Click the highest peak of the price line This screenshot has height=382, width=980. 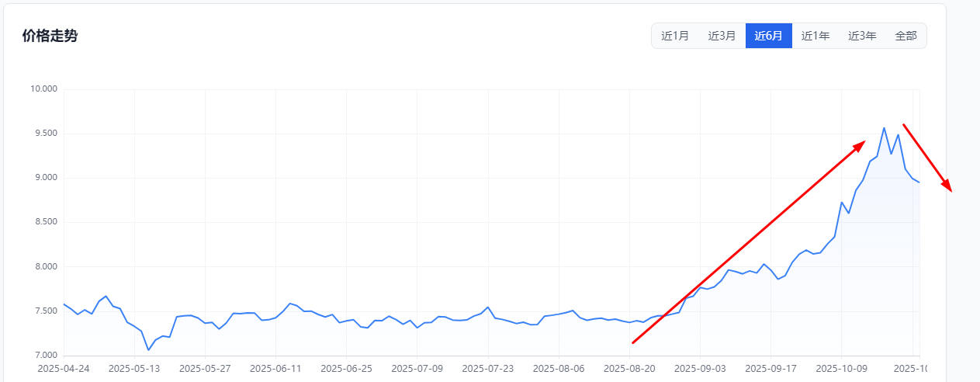(x=884, y=128)
